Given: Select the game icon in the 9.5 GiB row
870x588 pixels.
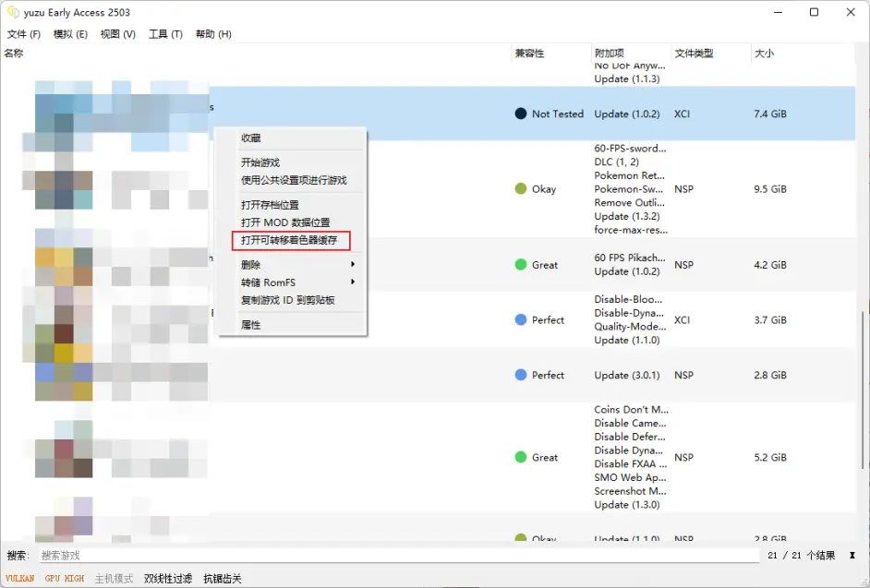Looking at the screenshot, I should [64, 188].
